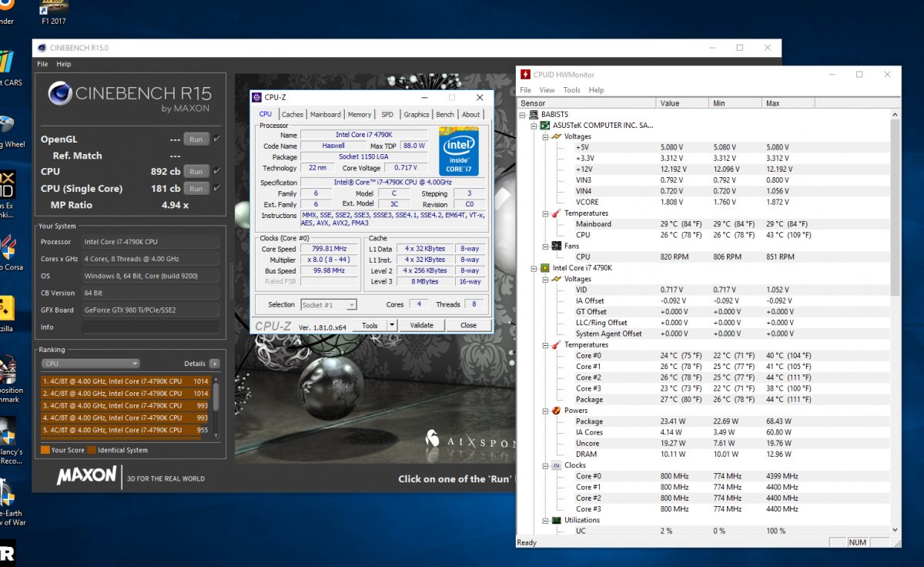This screenshot has height=567, width=924.
Task: Click the Clocks icon in HWMonitor
Action: [x=556, y=465]
